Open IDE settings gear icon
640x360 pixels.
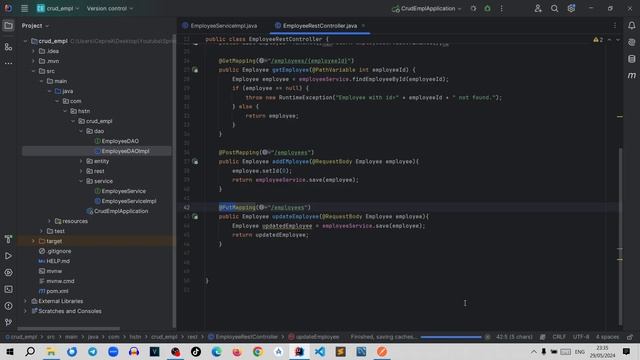click(571, 8)
